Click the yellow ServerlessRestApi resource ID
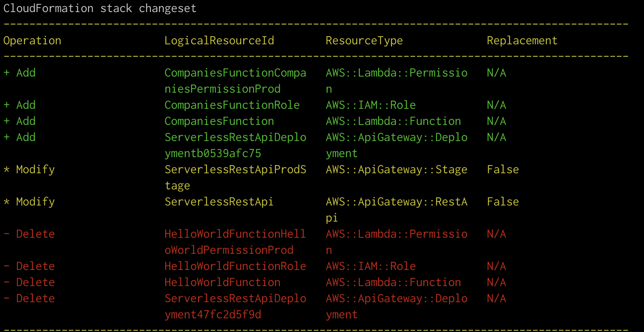This screenshot has width=644, height=332. pos(219,202)
